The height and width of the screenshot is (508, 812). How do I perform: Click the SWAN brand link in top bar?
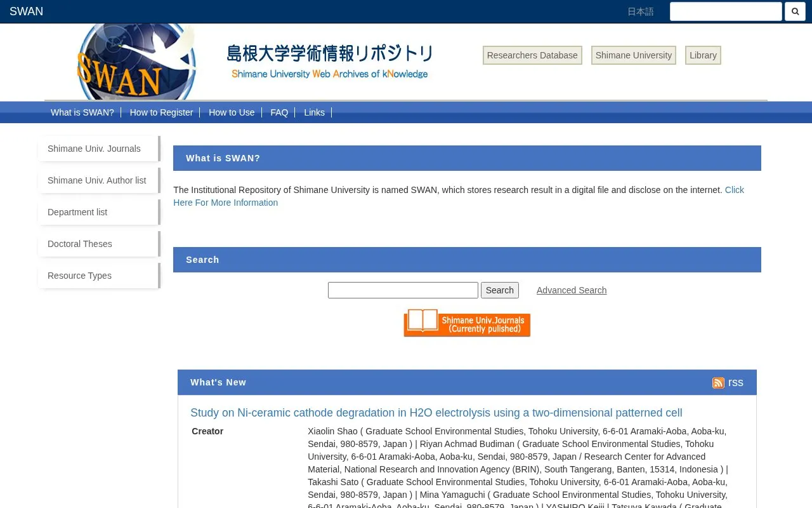27,11
